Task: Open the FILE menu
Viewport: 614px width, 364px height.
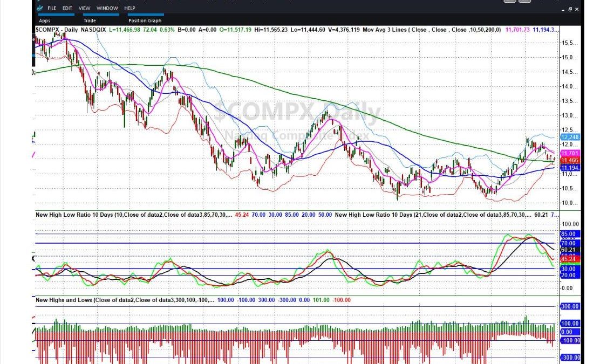Action: (52, 9)
